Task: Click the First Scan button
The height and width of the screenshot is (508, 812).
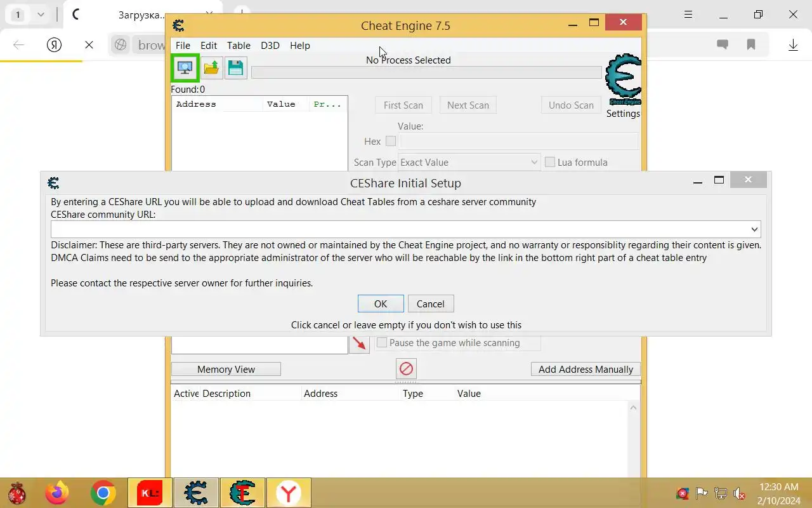Action: click(403, 105)
